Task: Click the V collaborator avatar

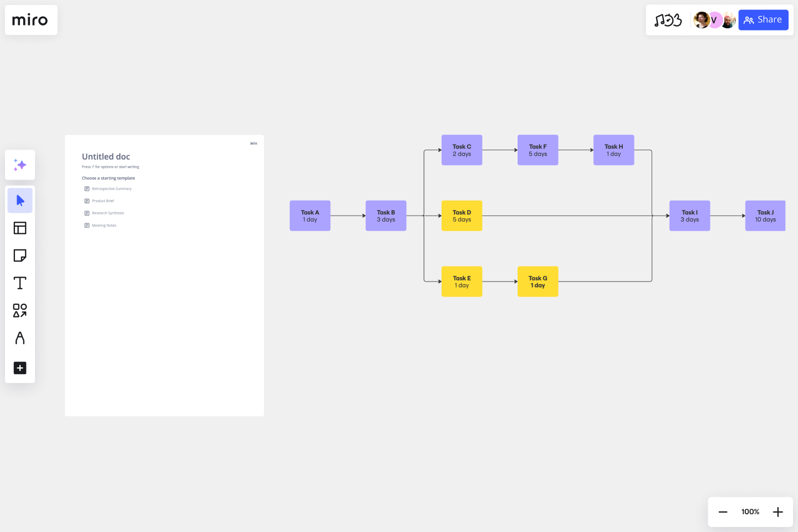Action: (714, 20)
